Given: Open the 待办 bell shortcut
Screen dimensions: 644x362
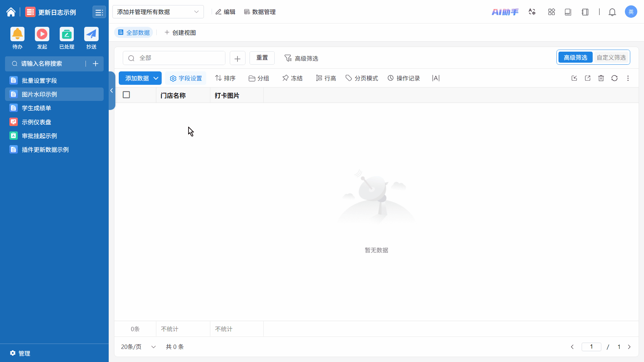Looking at the screenshot, I should coord(17,35).
